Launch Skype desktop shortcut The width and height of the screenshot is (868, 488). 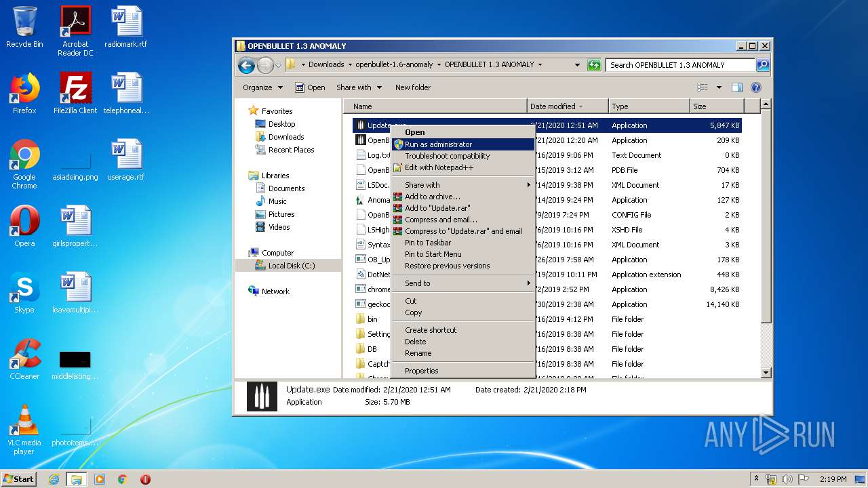coord(24,293)
